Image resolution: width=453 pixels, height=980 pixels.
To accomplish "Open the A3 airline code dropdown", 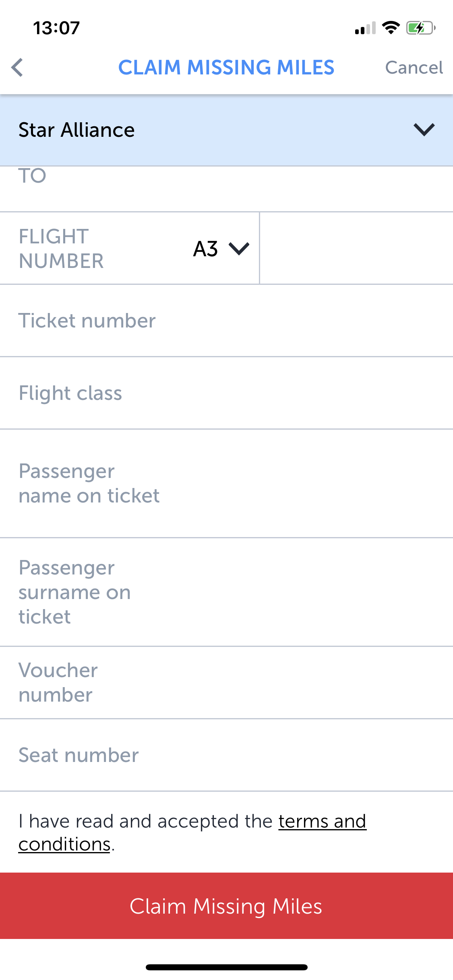I will point(221,249).
